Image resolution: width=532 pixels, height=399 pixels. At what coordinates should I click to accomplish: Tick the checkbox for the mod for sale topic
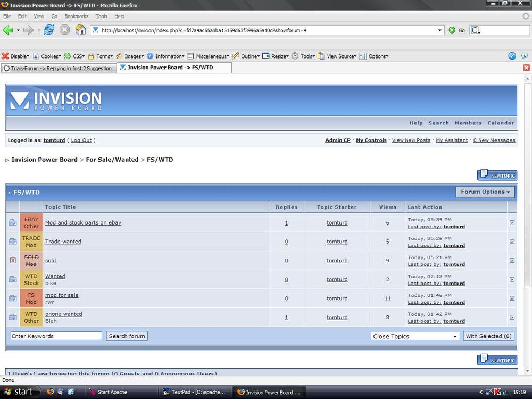[512, 298]
